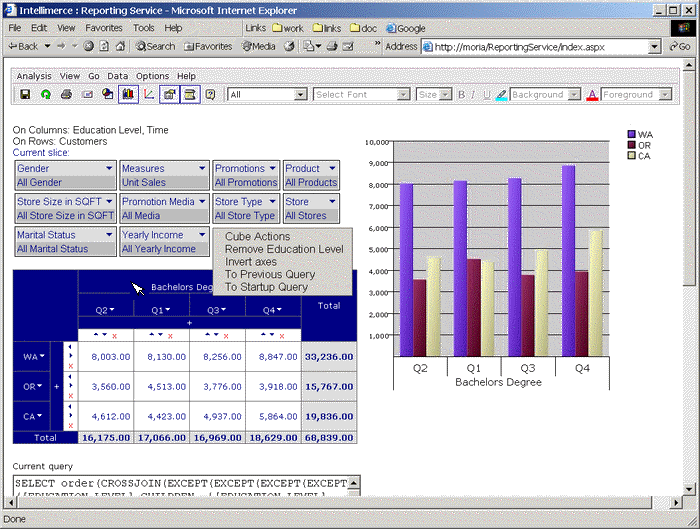Choose Invert axes from the popup menu
The height and width of the screenshot is (529, 700).
[x=251, y=262]
